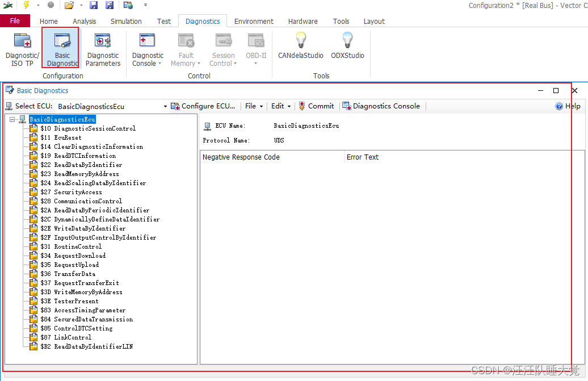Click the stop measurement circle icon

pyautogui.click(x=51, y=5)
